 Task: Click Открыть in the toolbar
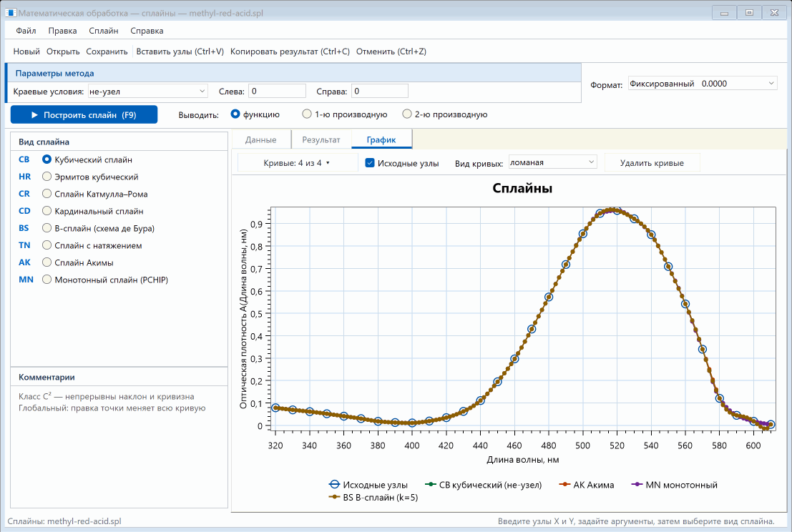click(x=63, y=51)
